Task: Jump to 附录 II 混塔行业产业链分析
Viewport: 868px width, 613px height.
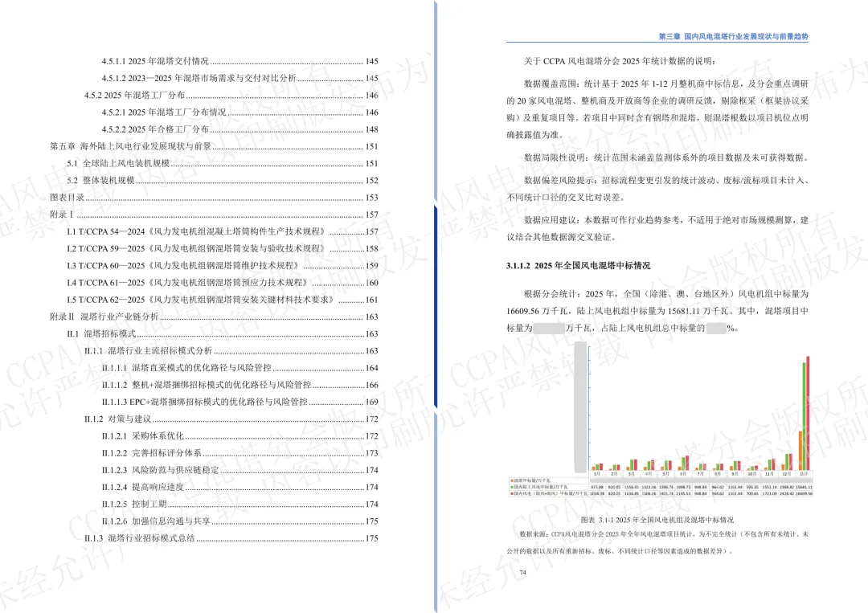Action: point(215,317)
